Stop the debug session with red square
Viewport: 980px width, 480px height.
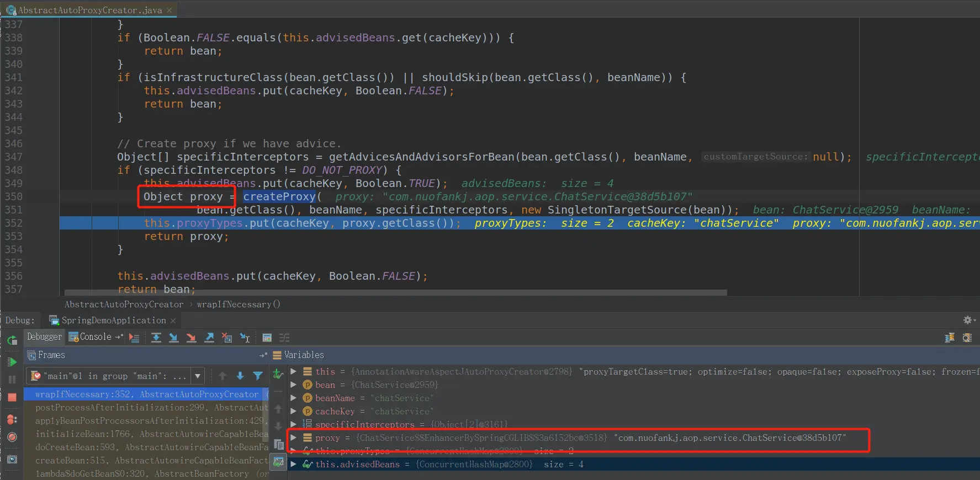click(12, 397)
